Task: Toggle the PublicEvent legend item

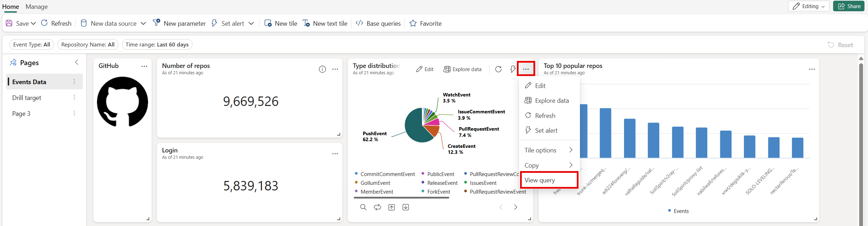Action: (440, 174)
